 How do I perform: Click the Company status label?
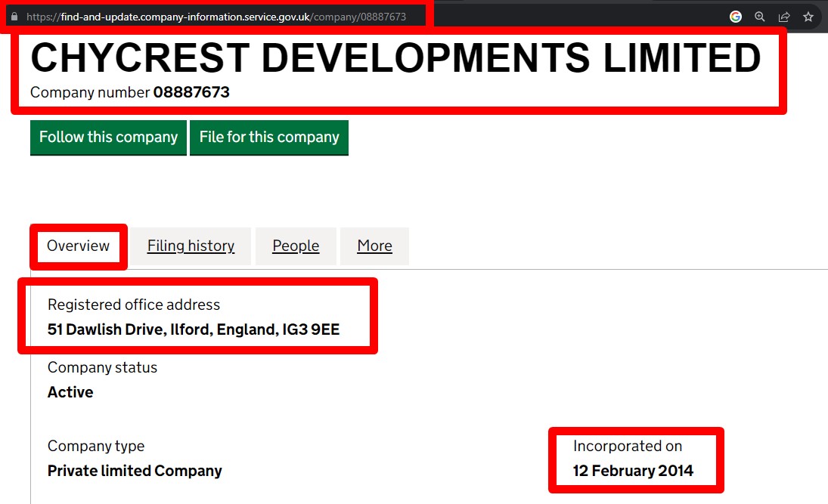[x=102, y=367]
